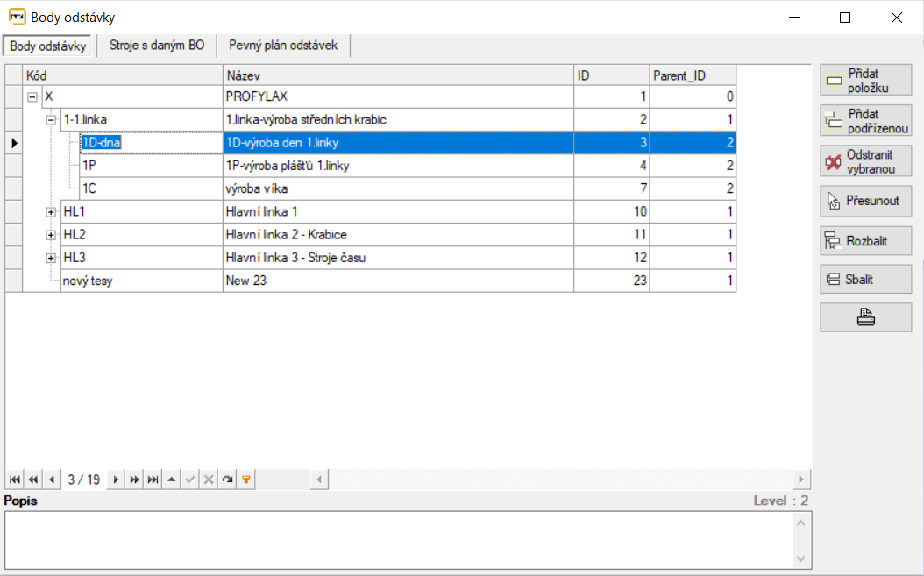924x576 pixels.
Task: Expand the HL1 tree node
Action: [x=51, y=212]
